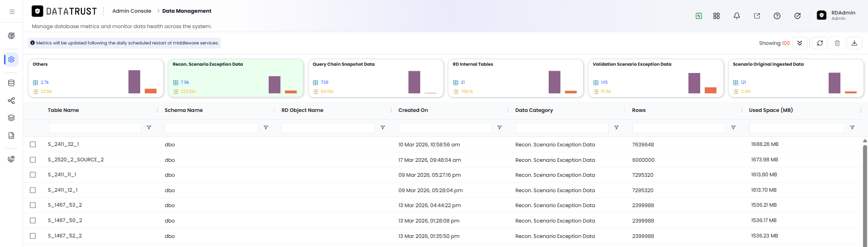Click the scroll up arrow of the table
The width and height of the screenshot is (868, 247).
[x=865, y=141]
